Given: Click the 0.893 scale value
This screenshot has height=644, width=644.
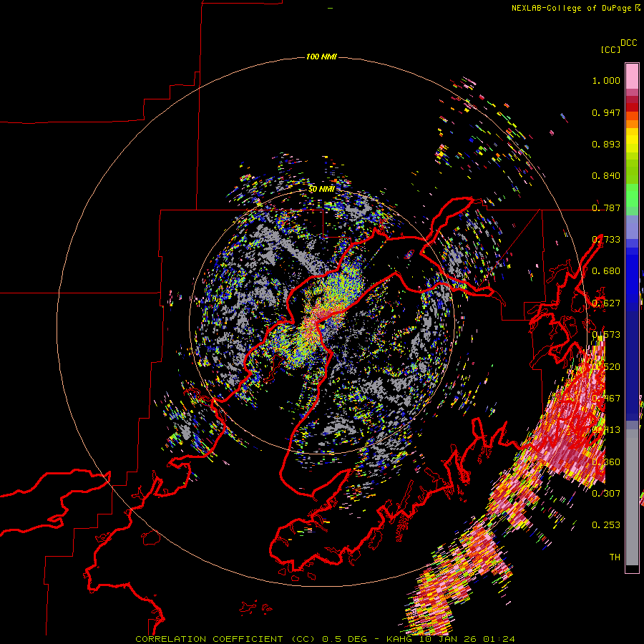Looking at the screenshot, I should click(606, 144).
